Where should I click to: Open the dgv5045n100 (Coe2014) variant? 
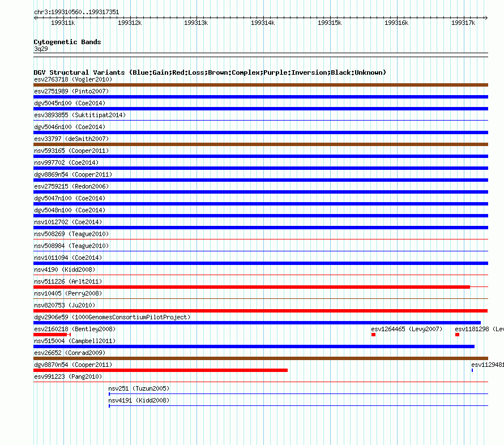[70, 103]
